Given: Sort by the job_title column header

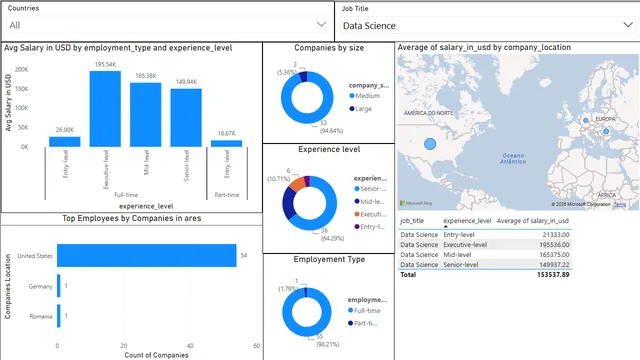Looking at the screenshot, I should (412, 221).
